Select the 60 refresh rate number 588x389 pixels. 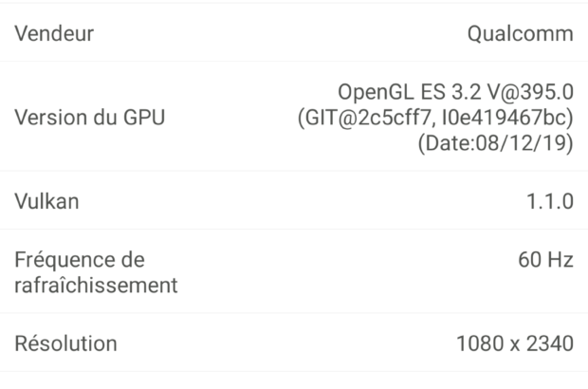(528, 260)
